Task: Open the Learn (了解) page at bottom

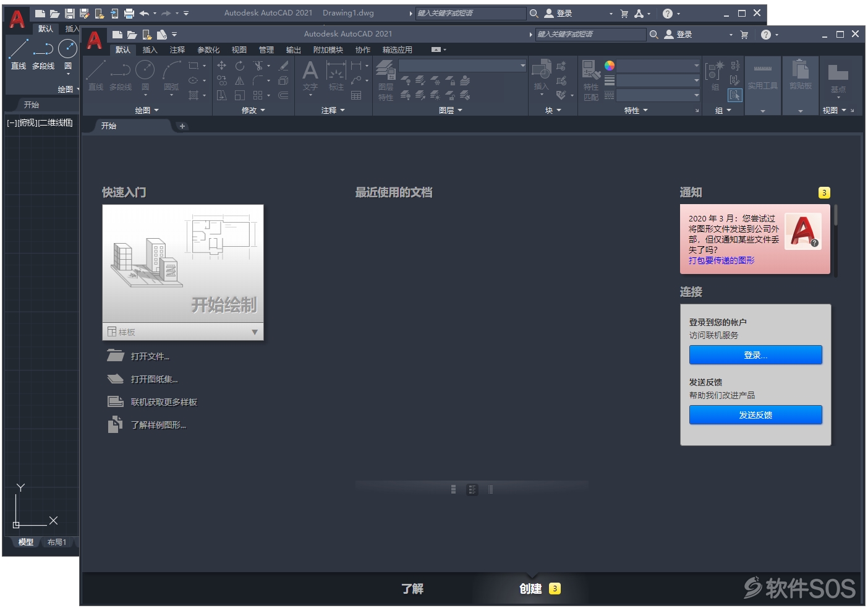Action: tap(412, 589)
